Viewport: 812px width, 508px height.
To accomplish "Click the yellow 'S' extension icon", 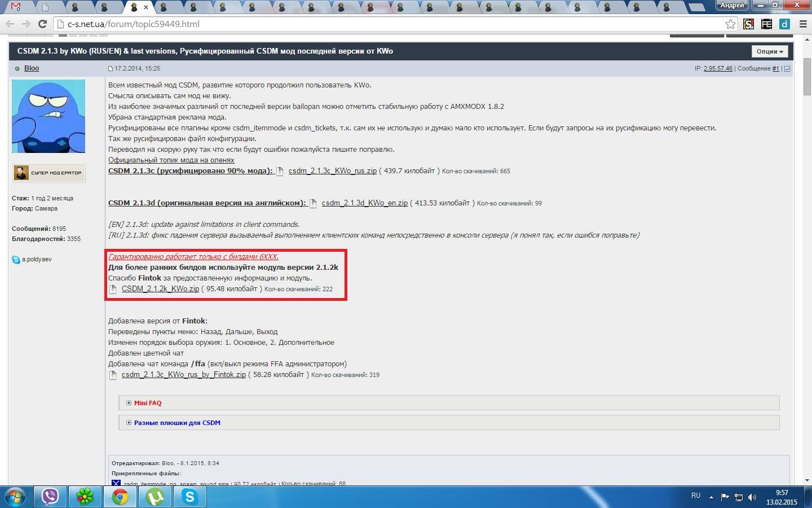I will coord(748,24).
